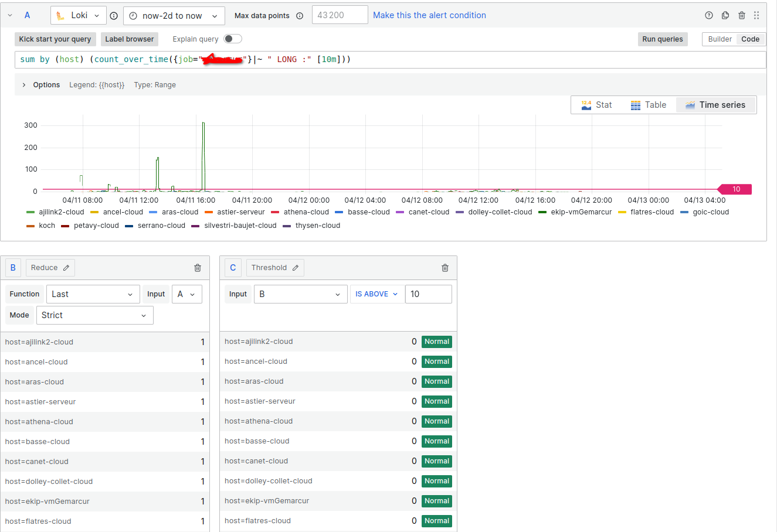Remove expression C with the trash icon

click(x=445, y=268)
